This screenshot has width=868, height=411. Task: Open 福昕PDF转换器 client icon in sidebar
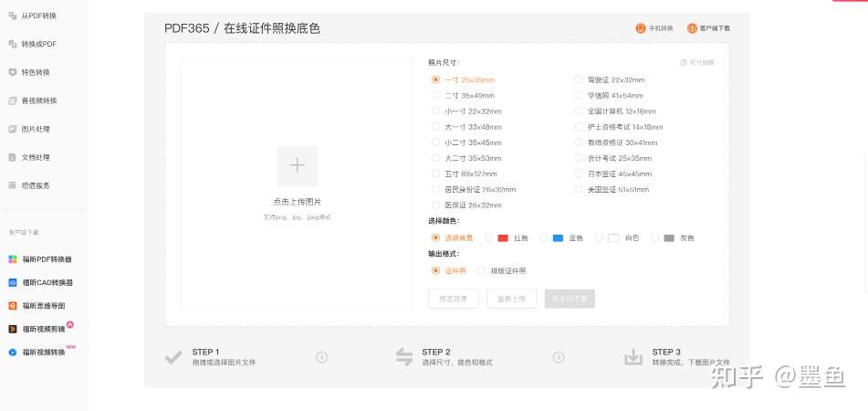pyautogui.click(x=13, y=259)
